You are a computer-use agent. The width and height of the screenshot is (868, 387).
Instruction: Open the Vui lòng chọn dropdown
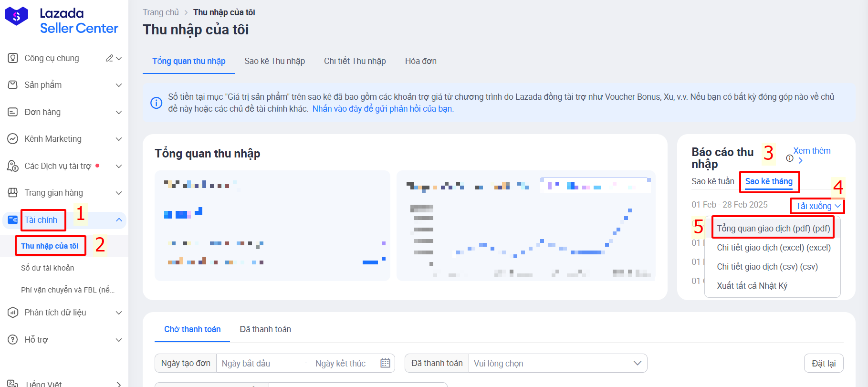click(x=557, y=363)
